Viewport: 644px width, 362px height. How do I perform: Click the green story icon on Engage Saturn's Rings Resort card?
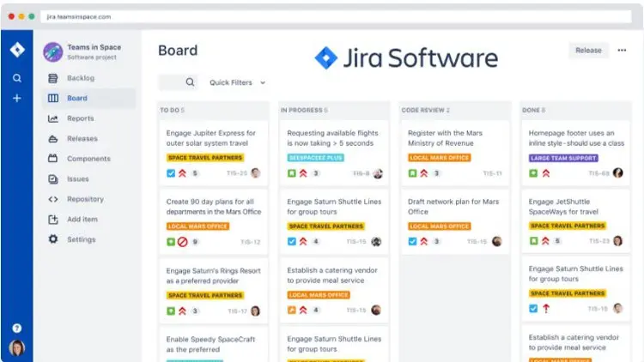(x=171, y=311)
